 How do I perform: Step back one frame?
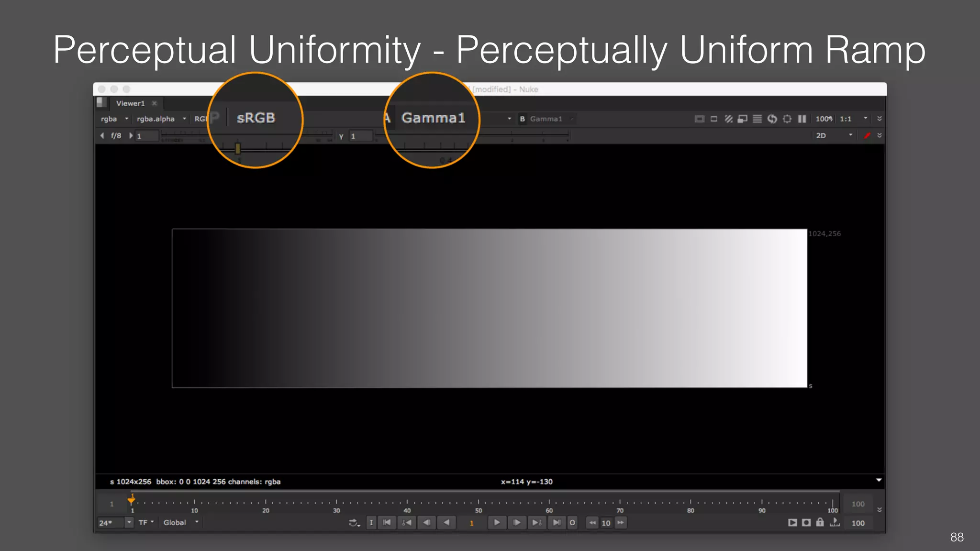(426, 523)
